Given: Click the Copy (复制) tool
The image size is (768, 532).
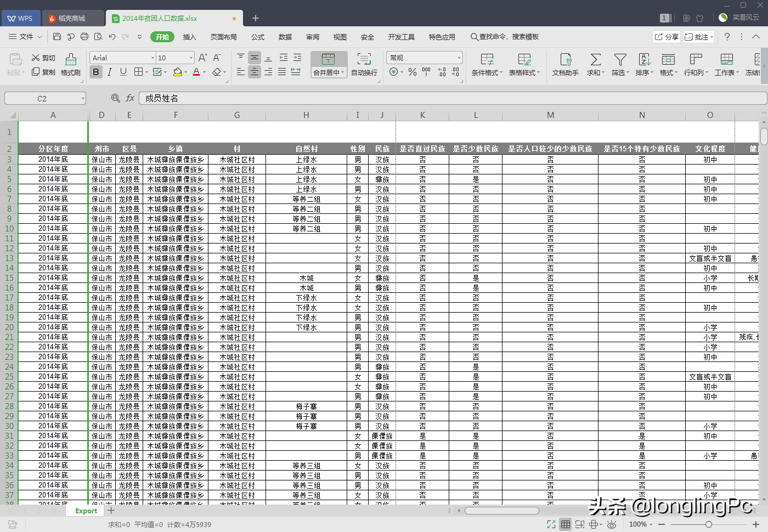Looking at the screenshot, I should pos(43,72).
